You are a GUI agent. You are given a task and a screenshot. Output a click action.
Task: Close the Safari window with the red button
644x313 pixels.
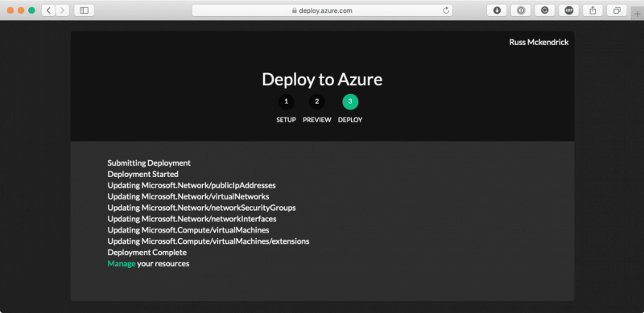coord(10,10)
